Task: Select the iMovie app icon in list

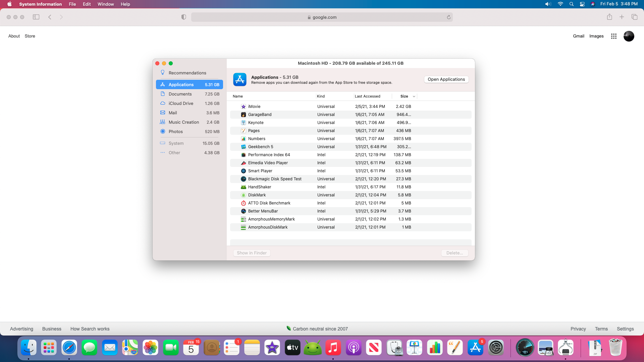Action: coord(244,106)
